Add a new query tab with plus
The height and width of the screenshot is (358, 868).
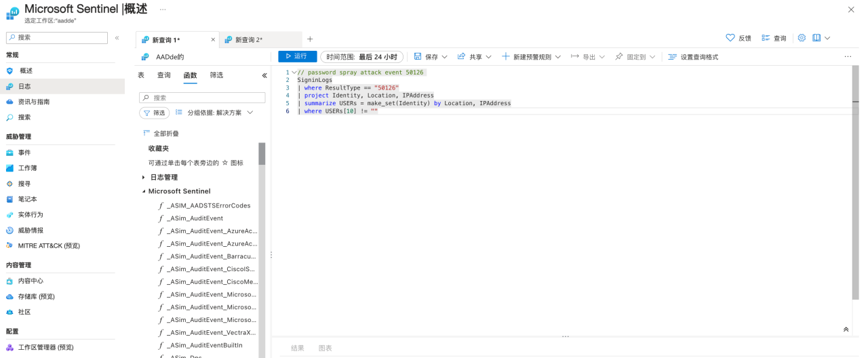click(310, 39)
